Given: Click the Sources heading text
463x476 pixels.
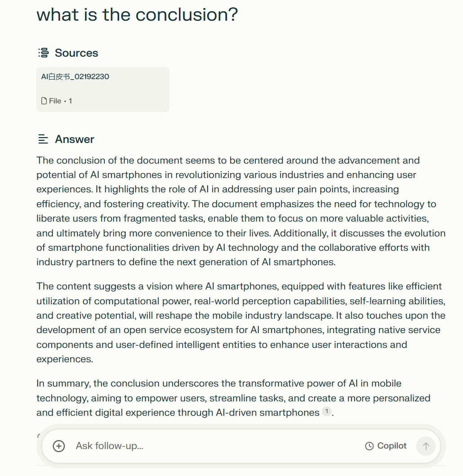Looking at the screenshot, I should point(76,53).
